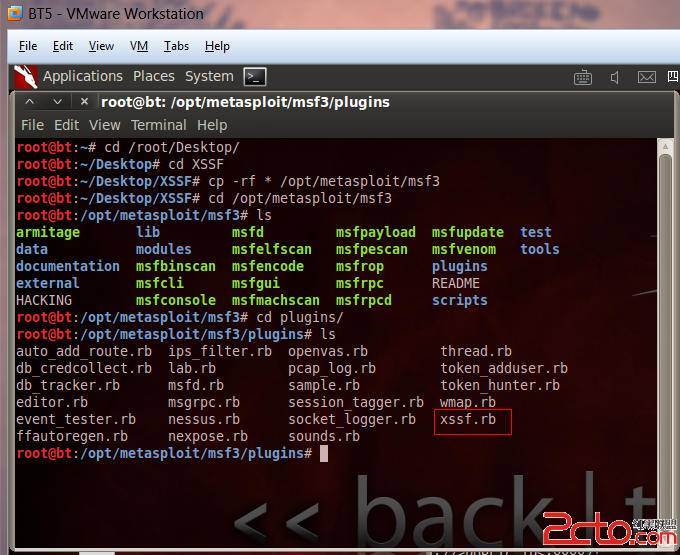Viewport: 680px width, 555px height.
Task: Open the Places panel menu
Action: click(154, 76)
